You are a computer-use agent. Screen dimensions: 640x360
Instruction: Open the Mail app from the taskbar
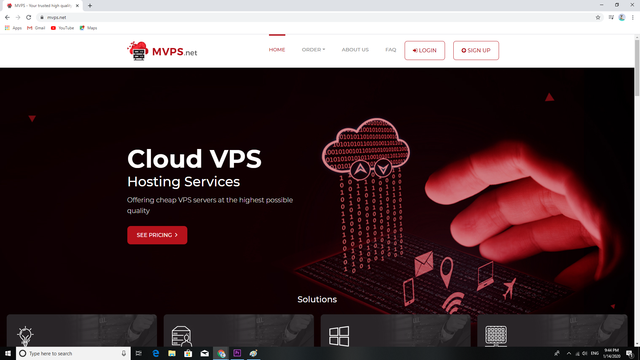(204, 353)
